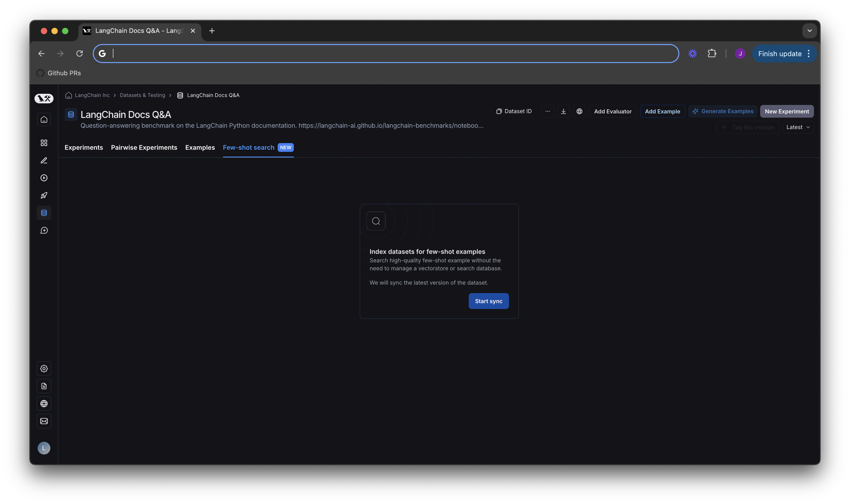Open the dashboard grid sidebar icon
Viewport: 850px width, 504px height.
tap(44, 143)
